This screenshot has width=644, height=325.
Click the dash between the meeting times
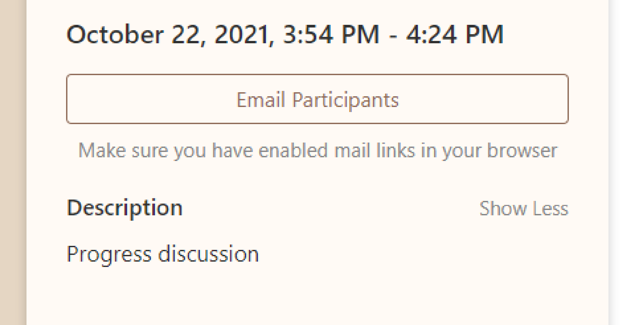[392, 36]
